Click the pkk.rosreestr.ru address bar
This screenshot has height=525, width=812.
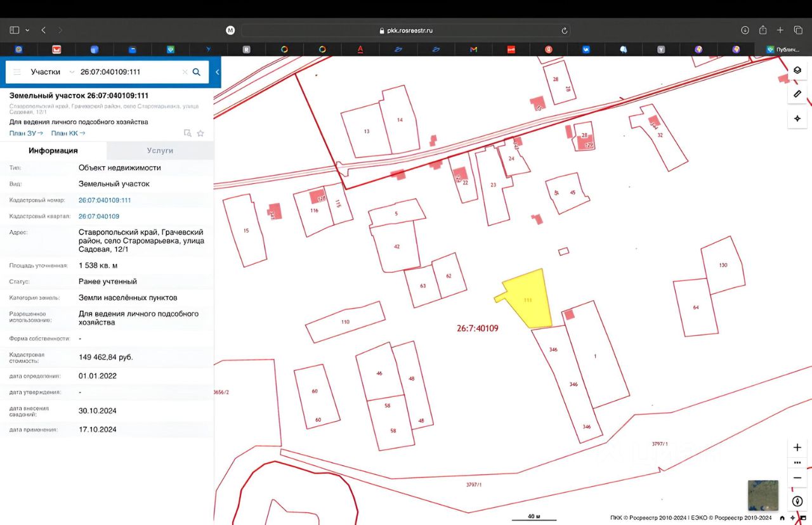click(405, 30)
